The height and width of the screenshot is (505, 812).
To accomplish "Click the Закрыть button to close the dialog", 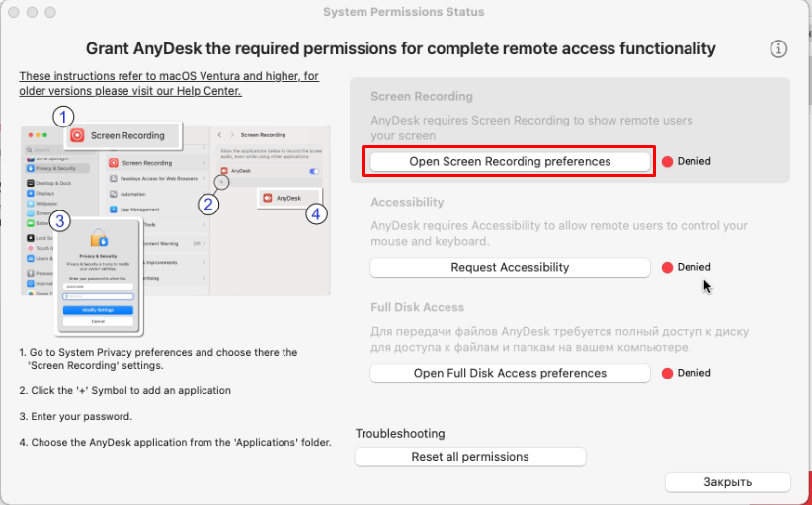I will pyautogui.click(x=727, y=482).
